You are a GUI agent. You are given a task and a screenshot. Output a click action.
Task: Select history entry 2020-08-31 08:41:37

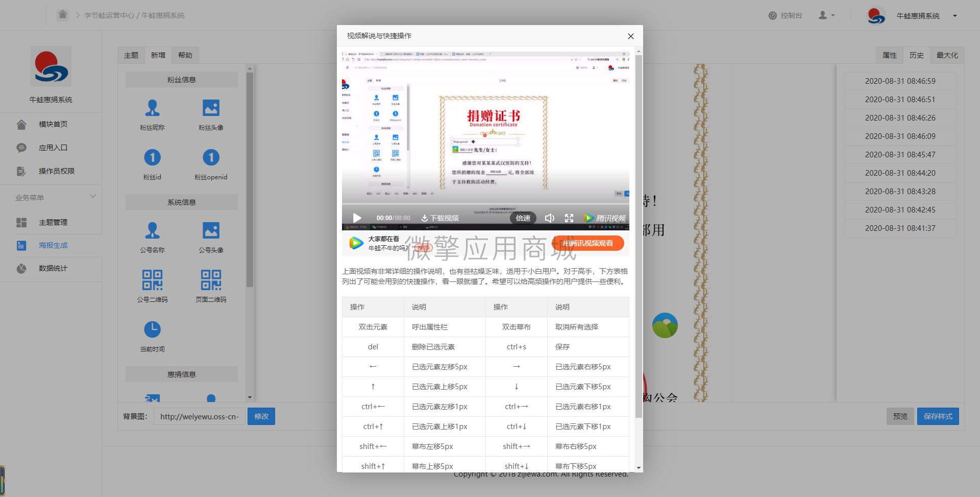coord(900,228)
